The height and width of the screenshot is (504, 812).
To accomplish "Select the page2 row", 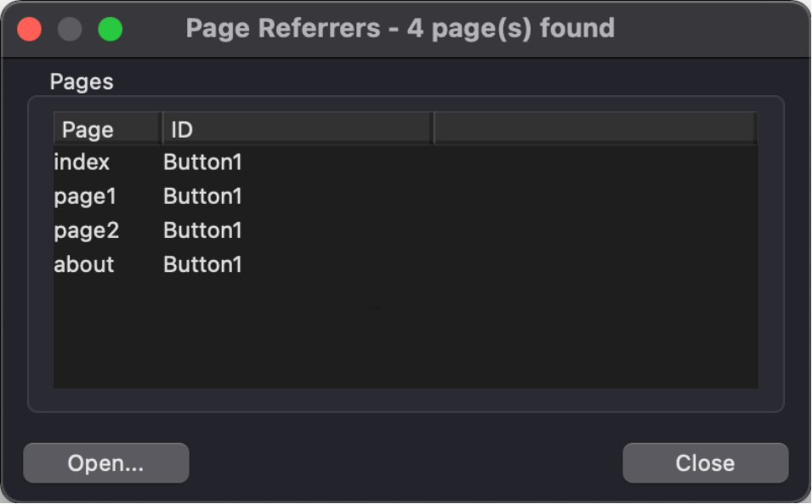I will click(x=406, y=231).
